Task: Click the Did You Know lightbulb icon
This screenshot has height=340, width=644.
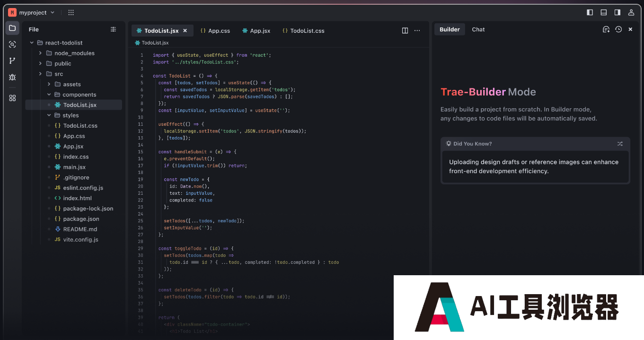Action: [449, 143]
